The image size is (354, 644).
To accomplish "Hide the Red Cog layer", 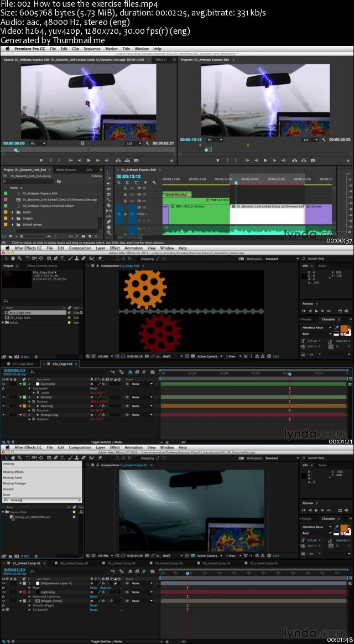I will (3, 406).
